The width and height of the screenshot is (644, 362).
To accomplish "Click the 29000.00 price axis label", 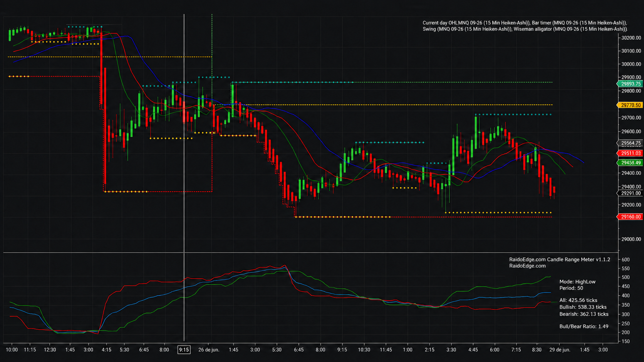I will [x=631, y=239].
